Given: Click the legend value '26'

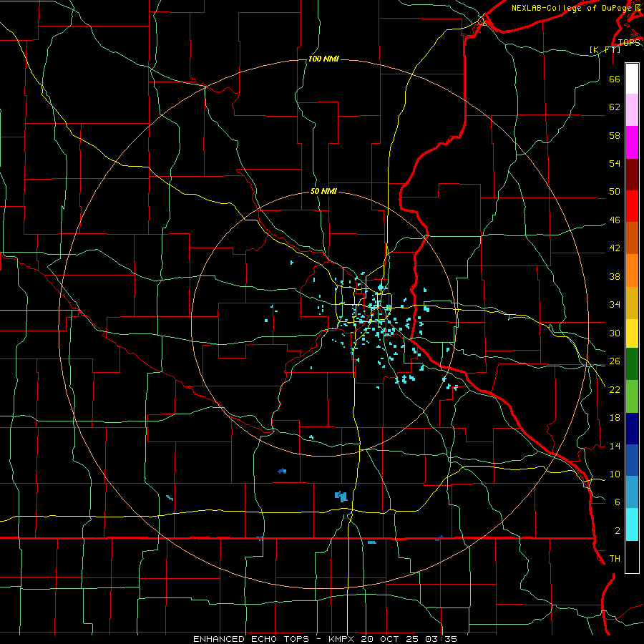Looking at the screenshot, I should point(615,361).
